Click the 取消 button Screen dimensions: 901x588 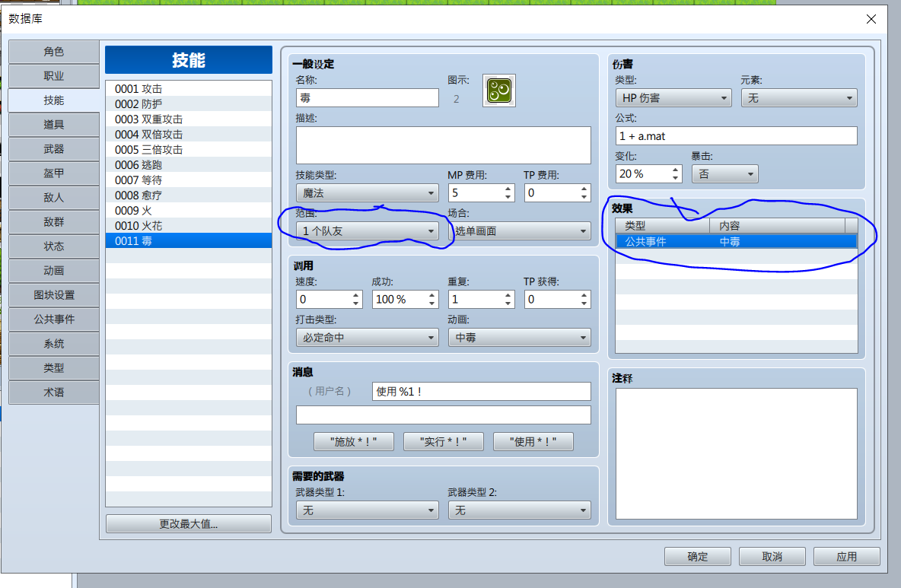pos(772,556)
